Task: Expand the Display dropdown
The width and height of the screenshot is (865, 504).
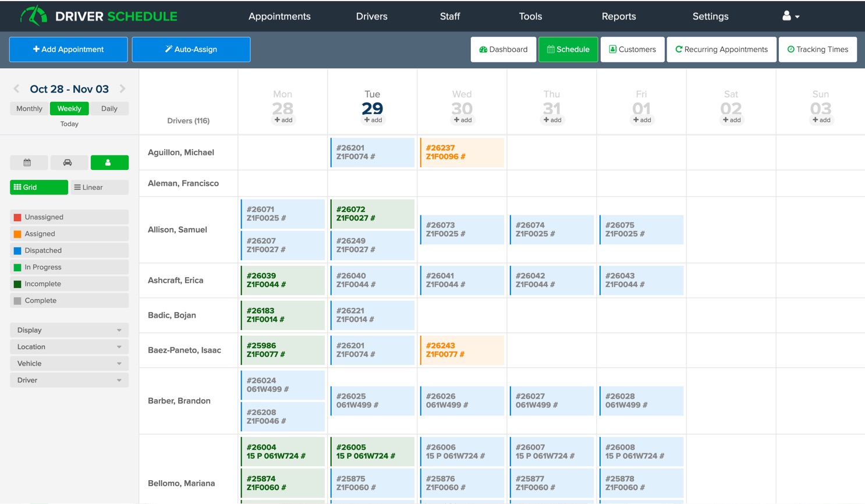Action: point(69,330)
